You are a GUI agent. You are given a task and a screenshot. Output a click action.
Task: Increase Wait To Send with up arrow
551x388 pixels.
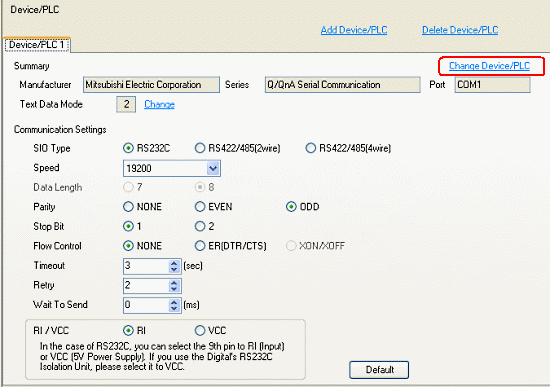174,302
